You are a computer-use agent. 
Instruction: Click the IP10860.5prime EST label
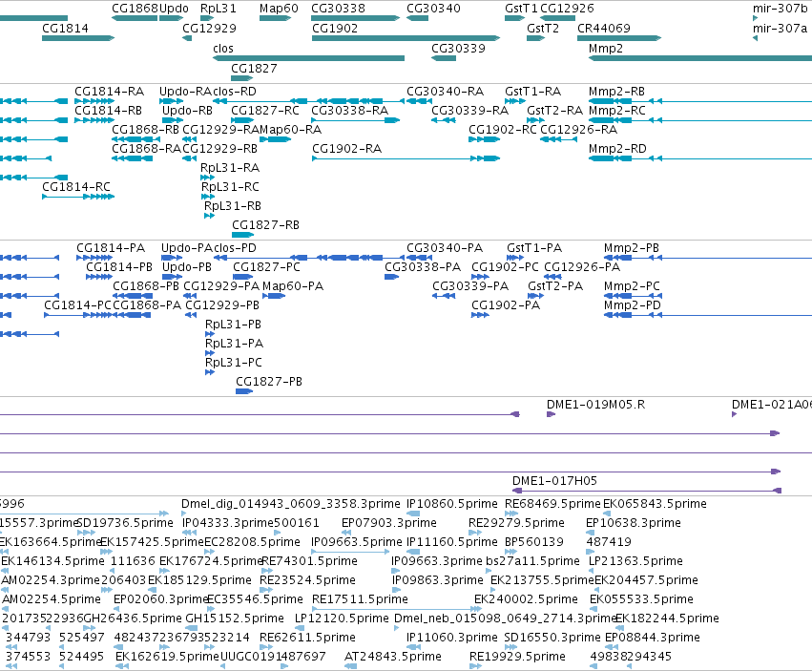(x=452, y=504)
